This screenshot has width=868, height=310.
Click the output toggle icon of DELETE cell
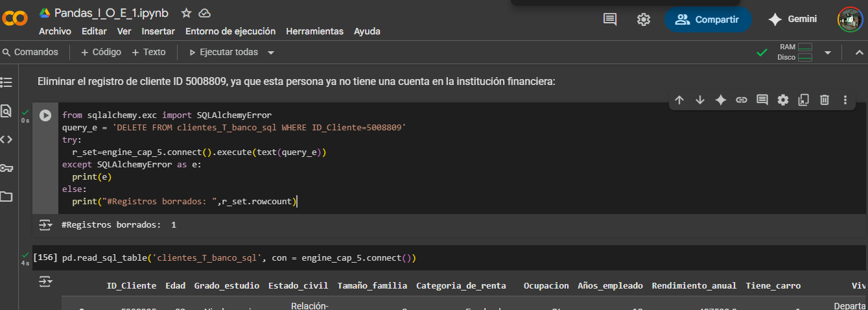pos(45,224)
